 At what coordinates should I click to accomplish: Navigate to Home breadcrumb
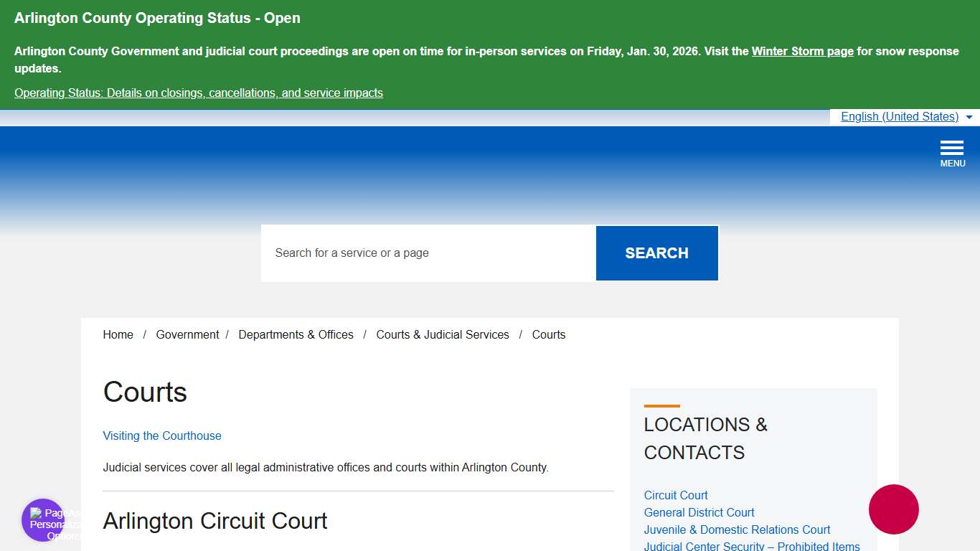click(x=118, y=334)
